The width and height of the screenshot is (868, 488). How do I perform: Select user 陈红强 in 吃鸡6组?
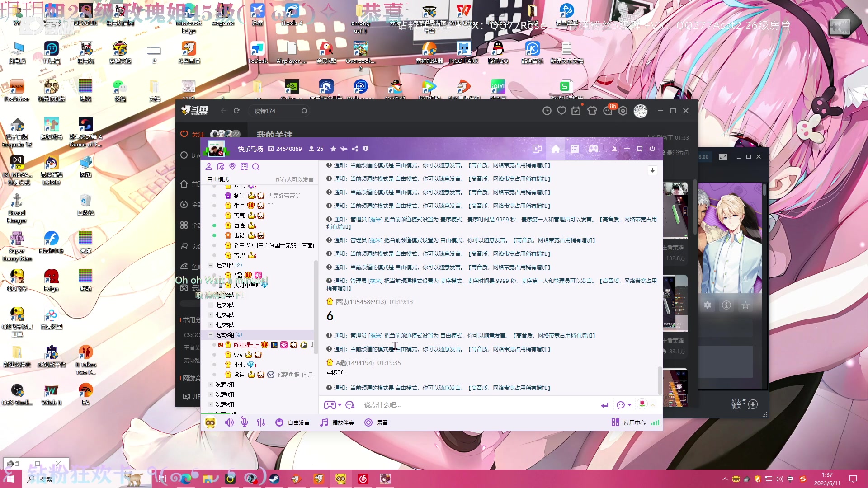point(246,345)
